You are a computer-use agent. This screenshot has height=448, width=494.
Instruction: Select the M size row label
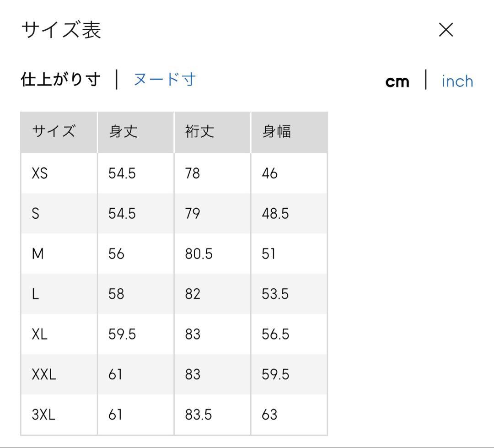tap(38, 254)
